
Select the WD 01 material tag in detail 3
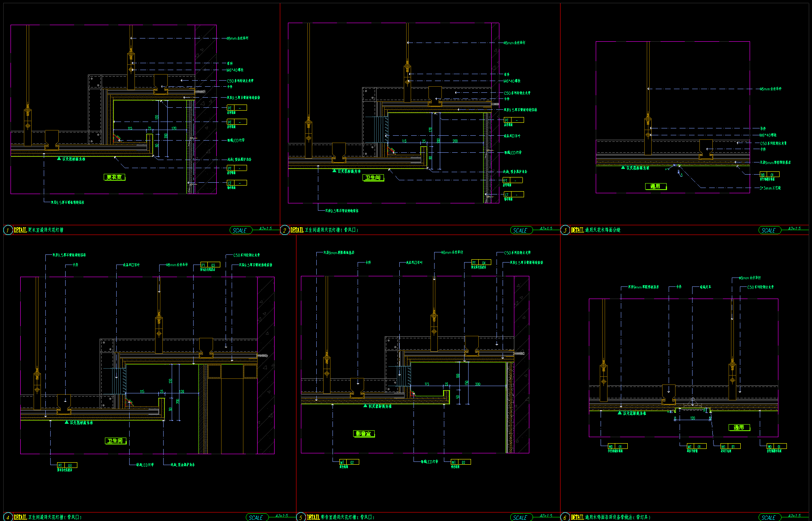tap(769, 175)
